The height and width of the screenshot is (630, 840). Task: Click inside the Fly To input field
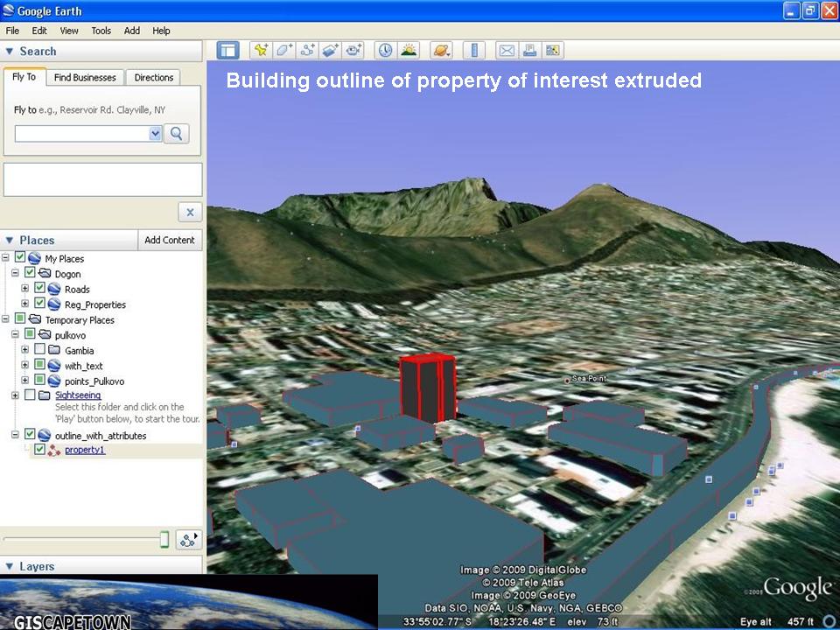(82, 133)
